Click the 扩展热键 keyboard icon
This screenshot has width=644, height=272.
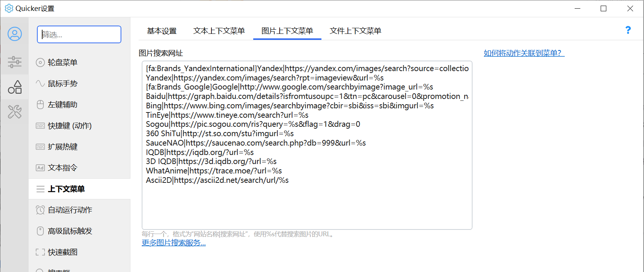pos(40,147)
